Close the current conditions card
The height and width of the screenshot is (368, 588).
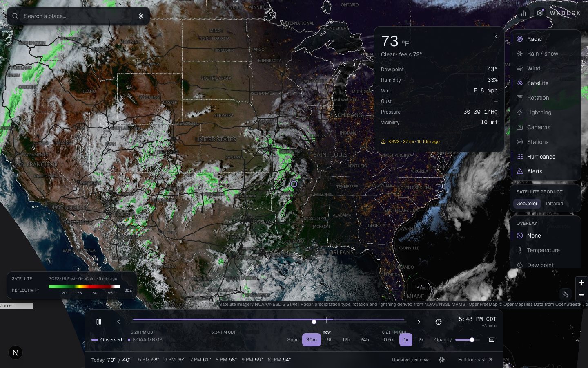click(x=495, y=36)
